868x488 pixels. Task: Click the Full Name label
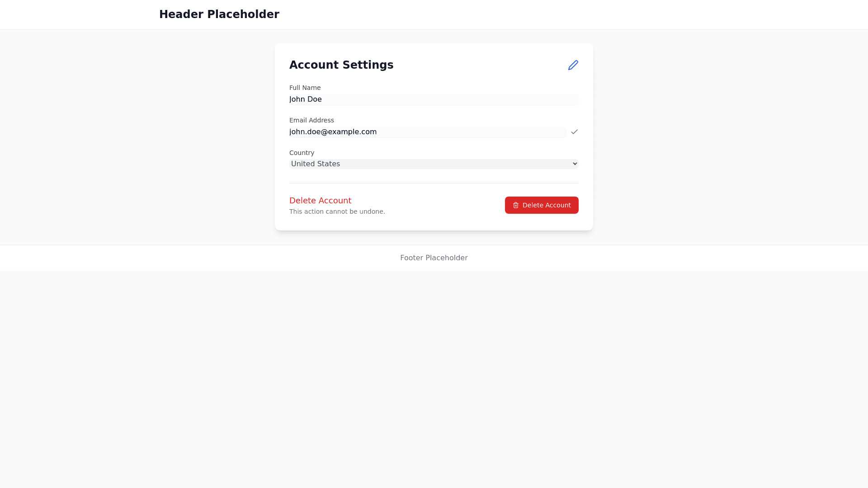pos(305,88)
